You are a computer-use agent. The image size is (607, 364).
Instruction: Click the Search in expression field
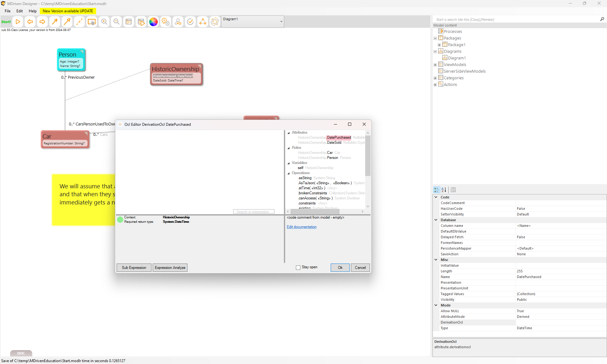click(254, 211)
